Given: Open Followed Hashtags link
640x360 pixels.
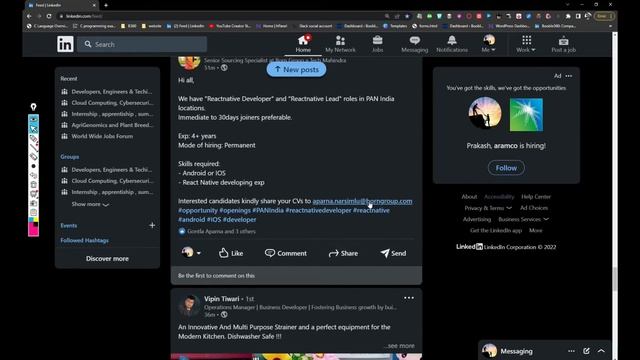Looking at the screenshot, I should 84,240.
